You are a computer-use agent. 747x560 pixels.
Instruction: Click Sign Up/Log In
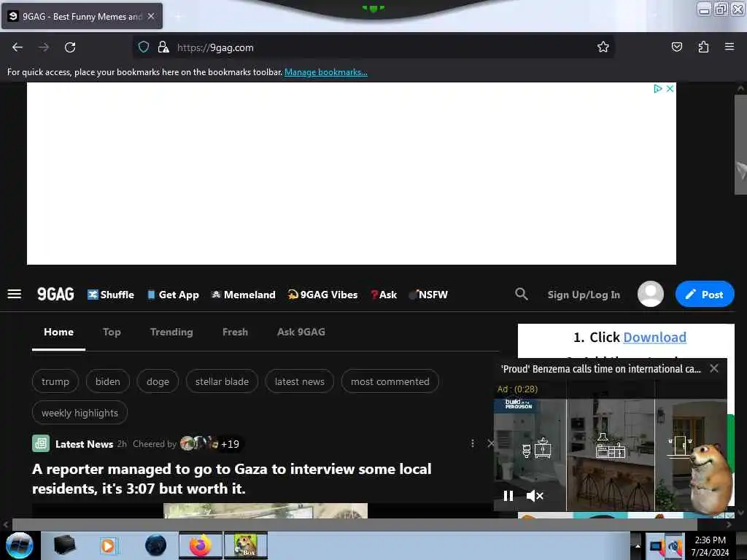click(584, 295)
